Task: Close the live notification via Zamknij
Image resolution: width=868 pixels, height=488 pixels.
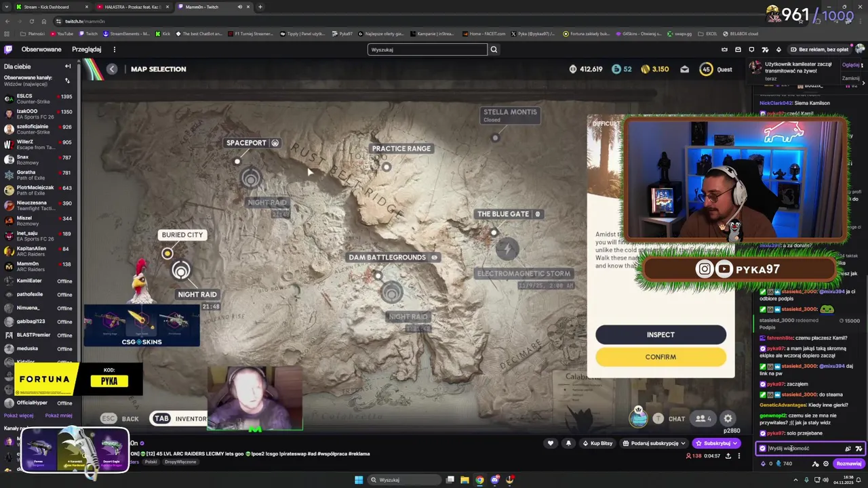Action: [850, 78]
